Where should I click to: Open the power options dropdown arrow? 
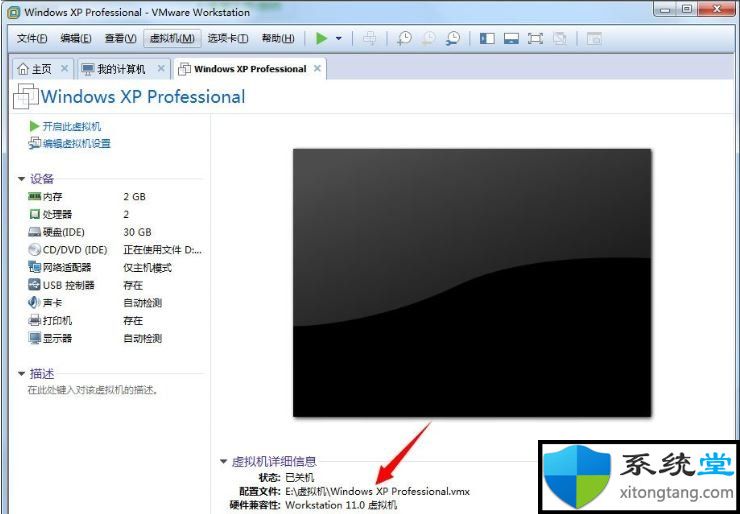click(339, 39)
